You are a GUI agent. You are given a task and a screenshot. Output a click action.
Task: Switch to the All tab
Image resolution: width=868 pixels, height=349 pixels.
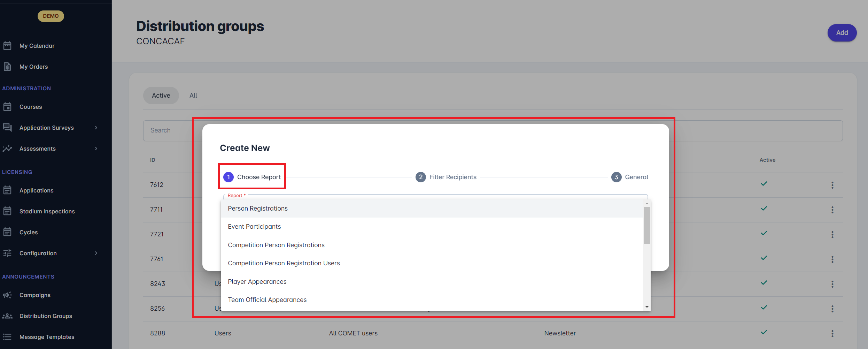click(x=193, y=96)
